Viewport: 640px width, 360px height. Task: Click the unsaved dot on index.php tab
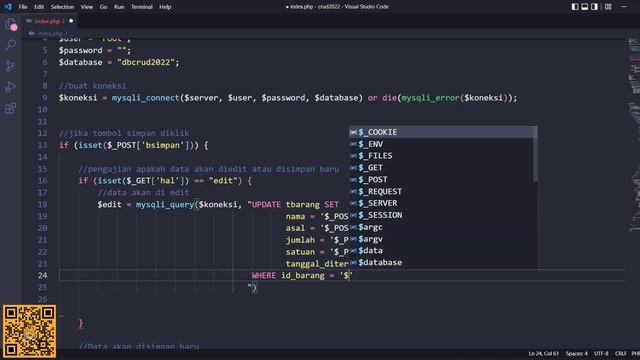coord(71,21)
